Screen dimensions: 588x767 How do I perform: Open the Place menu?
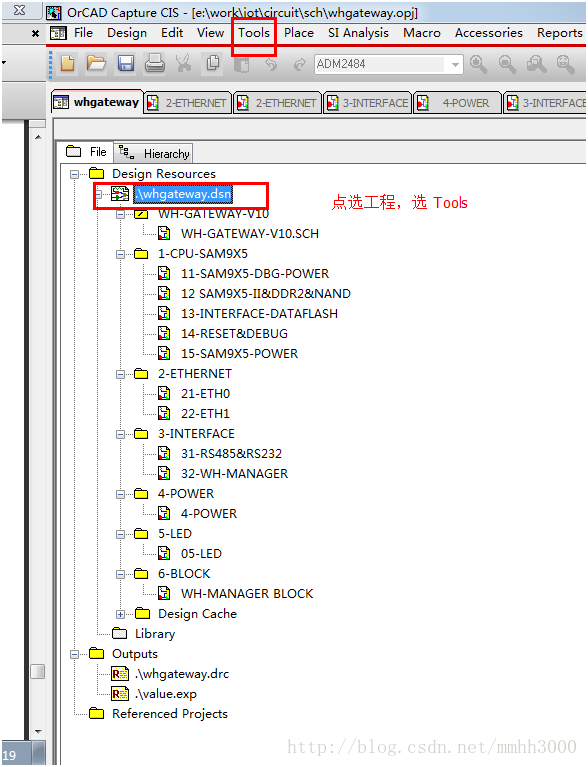pos(299,33)
